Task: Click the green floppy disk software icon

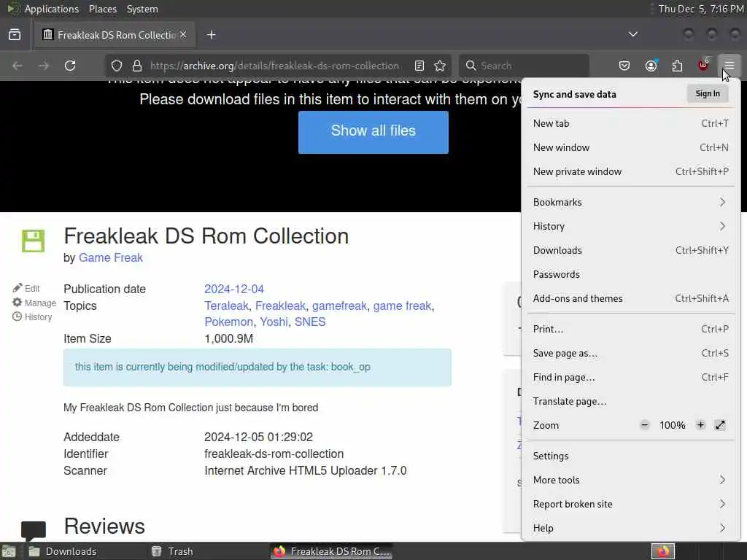Action: (x=34, y=241)
